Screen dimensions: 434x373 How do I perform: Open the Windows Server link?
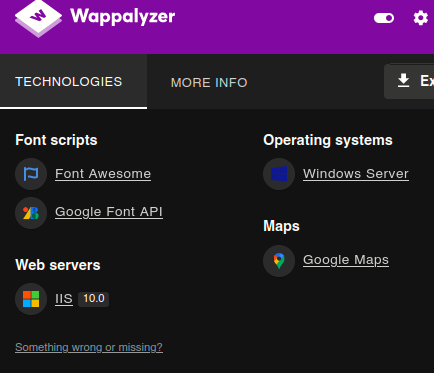click(x=356, y=174)
